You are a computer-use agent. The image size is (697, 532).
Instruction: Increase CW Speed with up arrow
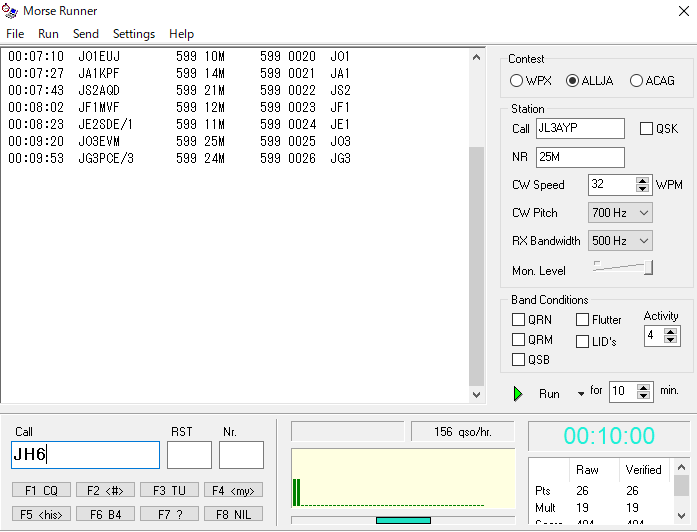tap(642, 181)
